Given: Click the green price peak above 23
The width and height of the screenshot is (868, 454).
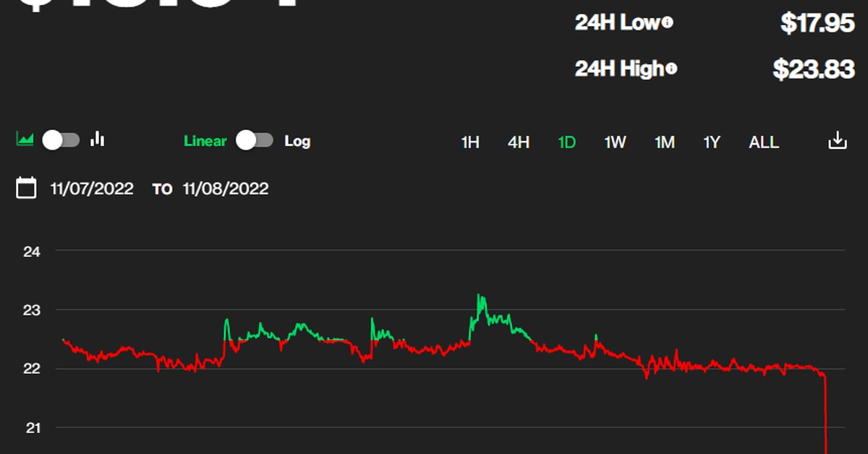Looking at the screenshot, I should (x=479, y=296).
